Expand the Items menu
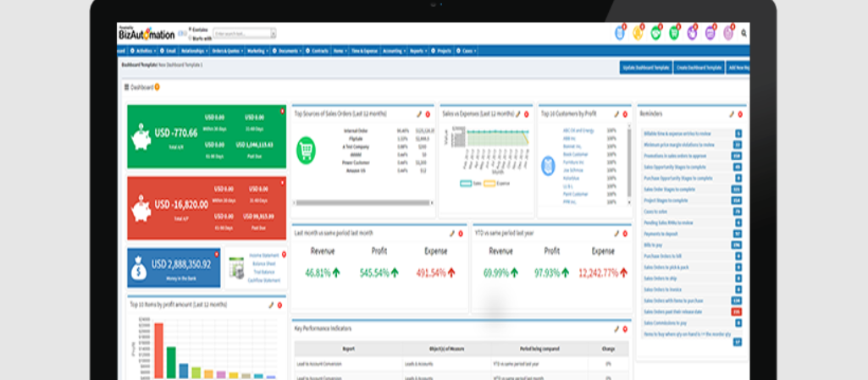 pyautogui.click(x=340, y=50)
